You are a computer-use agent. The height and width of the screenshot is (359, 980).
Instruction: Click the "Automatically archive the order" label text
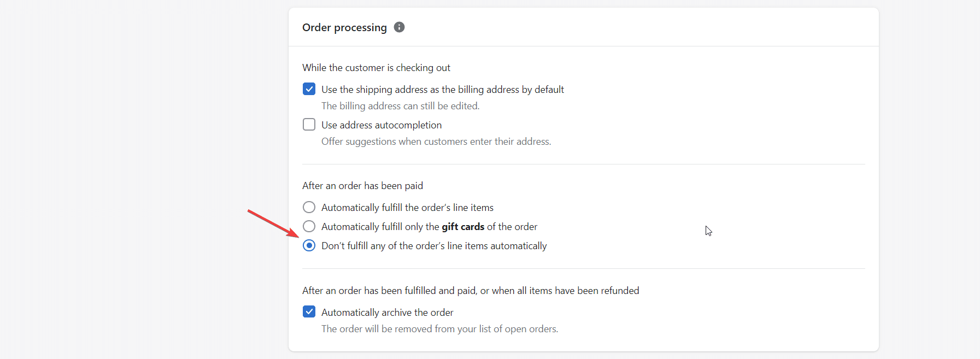click(x=388, y=313)
